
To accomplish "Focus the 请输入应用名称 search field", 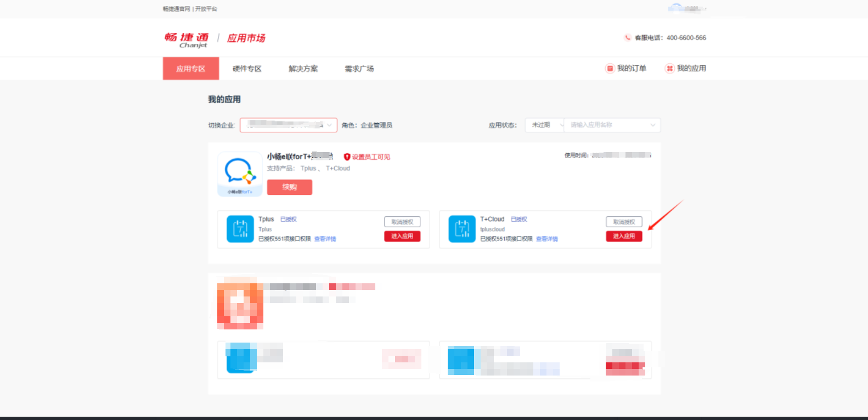I will [612, 125].
